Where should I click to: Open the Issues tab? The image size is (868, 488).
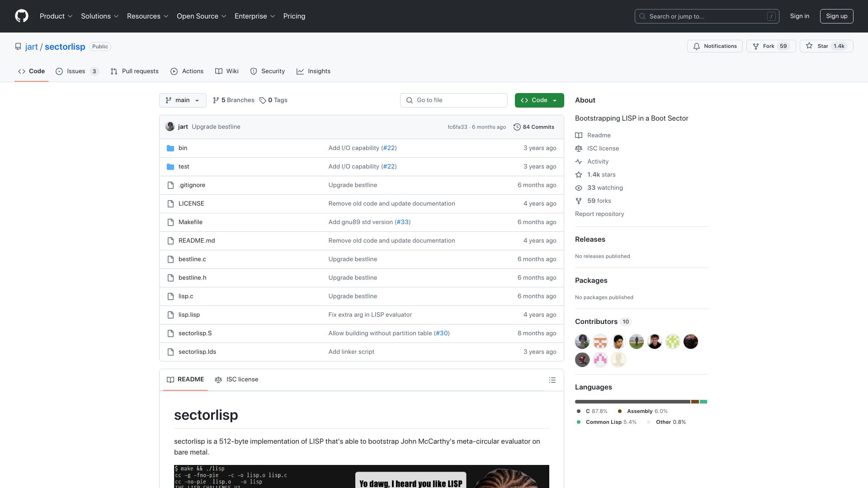pos(77,71)
